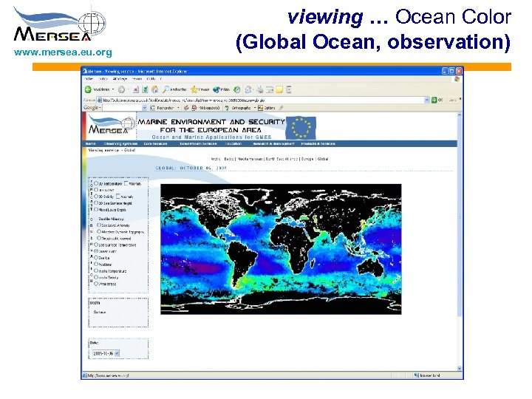Open the History icon in toolbar
This screenshot has width=532, height=399.
pyautogui.click(x=237, y=89)
